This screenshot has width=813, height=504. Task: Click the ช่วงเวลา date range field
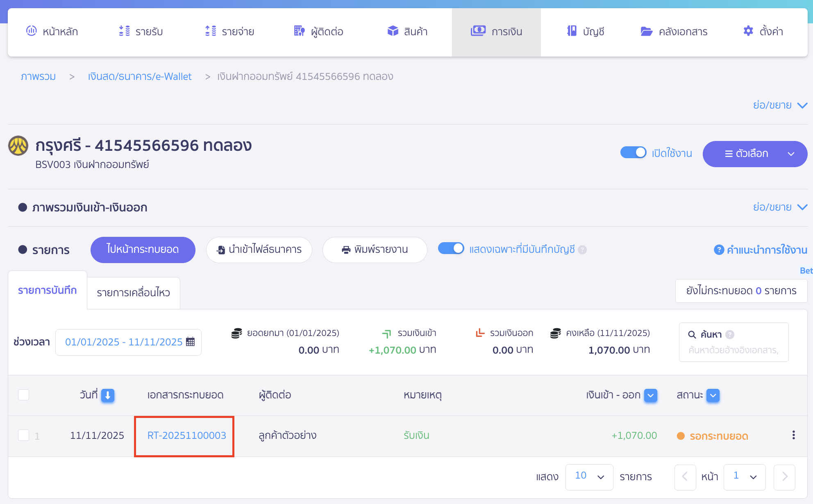125,342
